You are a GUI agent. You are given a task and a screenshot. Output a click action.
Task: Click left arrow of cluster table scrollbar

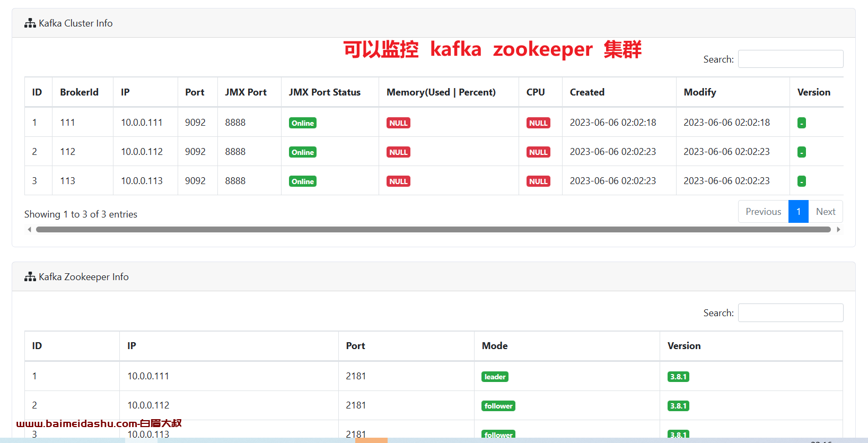(x=29, y=230)
